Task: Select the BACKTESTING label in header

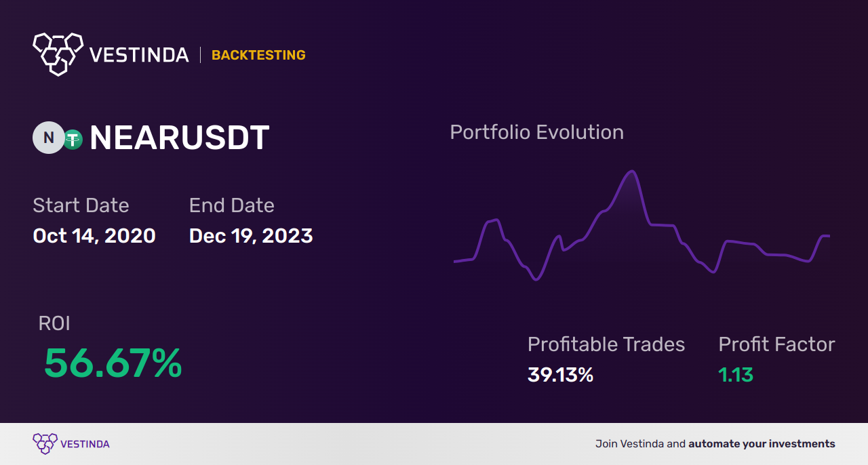Action: pos(258,55)
